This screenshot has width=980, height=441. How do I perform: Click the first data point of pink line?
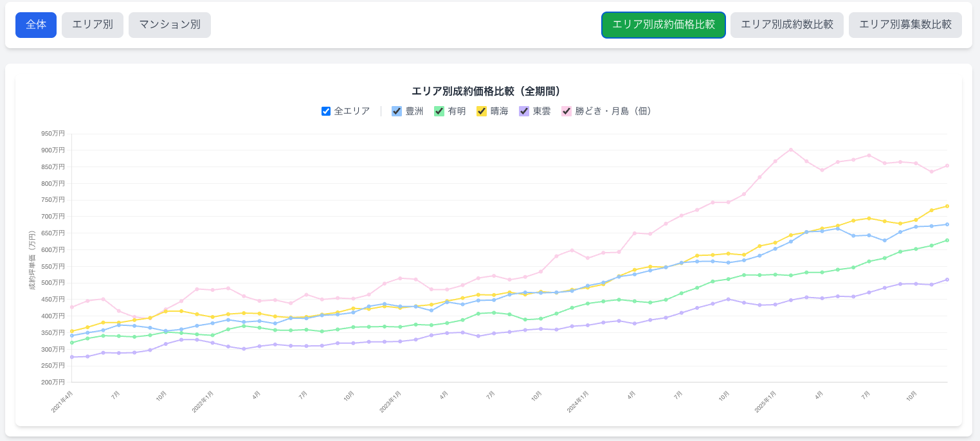point(72,307)
